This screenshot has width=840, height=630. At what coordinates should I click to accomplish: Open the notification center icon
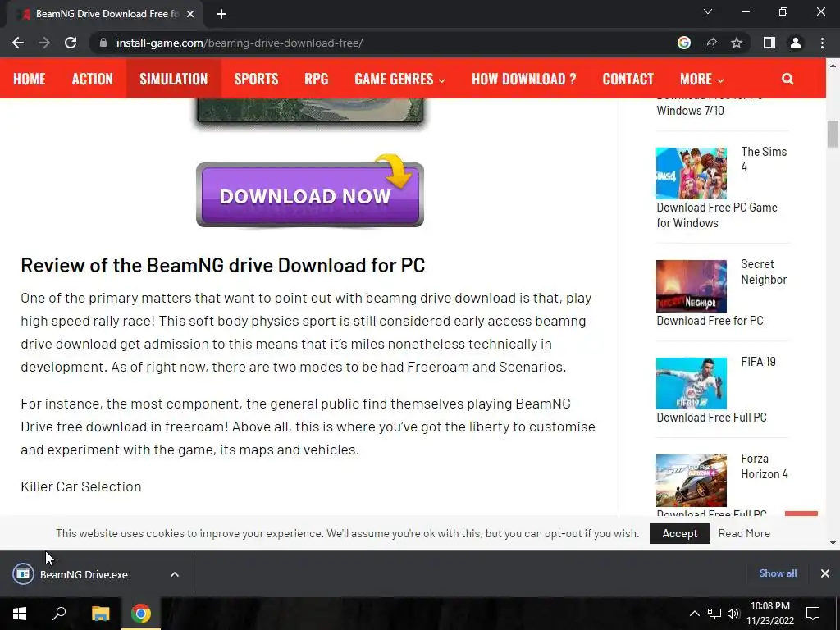tap(813, 614)
